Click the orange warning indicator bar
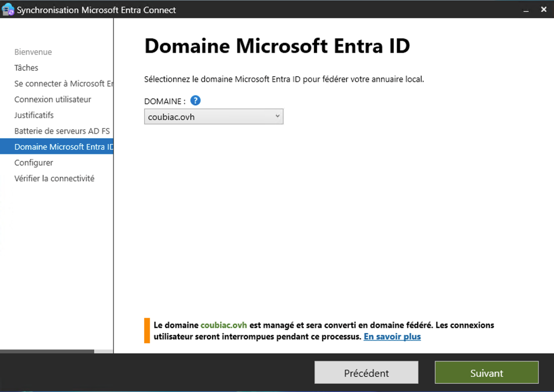554x392 pixels. pyautogui.click(x=147, y=330)
